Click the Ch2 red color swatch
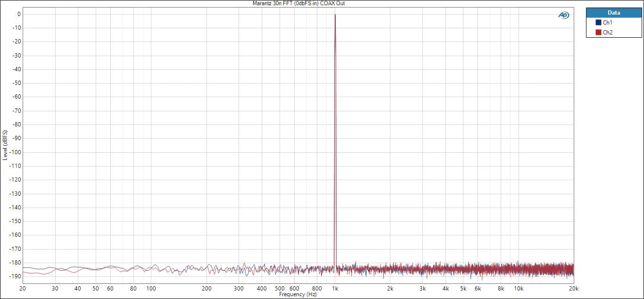Viewport: 644px width, 299px height. point(598,33)
